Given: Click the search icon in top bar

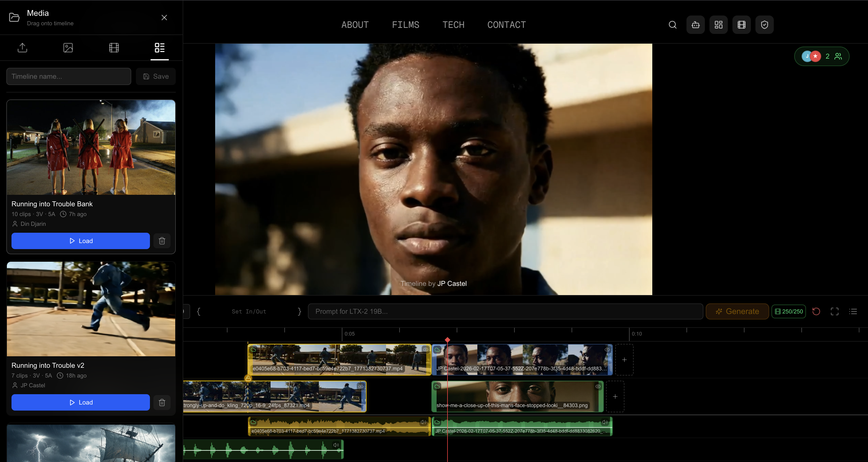Looking at the screenshot, I should (672, 25).
